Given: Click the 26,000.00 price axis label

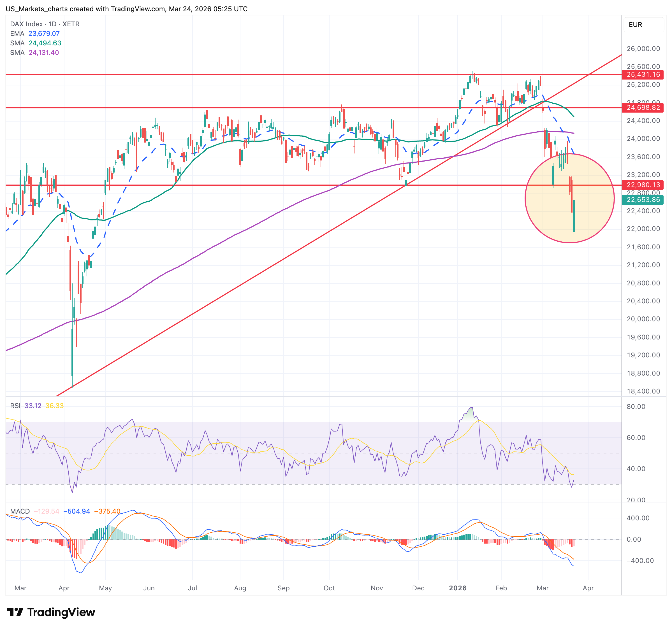Looking at the screenshot, I should tap(643, 49).
